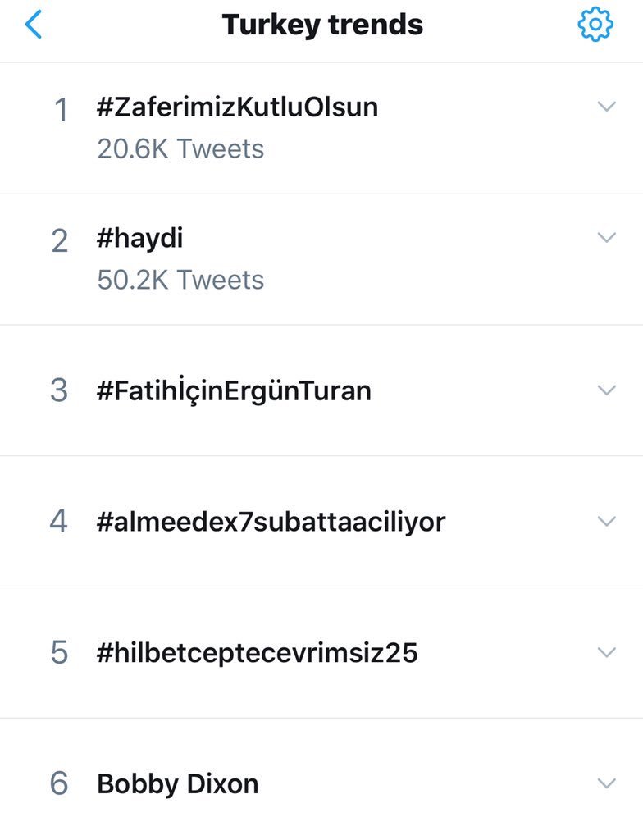
Task: Expand options for #ZaferimizKutluOlsun trend
Action: pos(606,107)
